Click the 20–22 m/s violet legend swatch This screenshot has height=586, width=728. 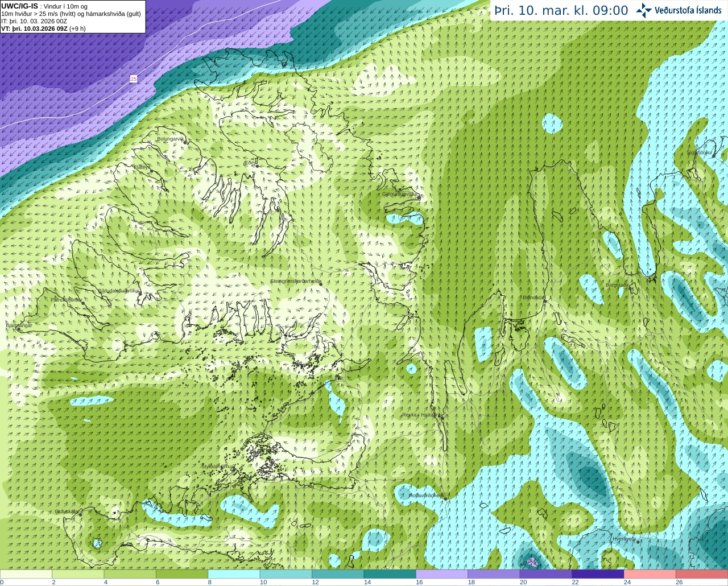coord(546,574)
